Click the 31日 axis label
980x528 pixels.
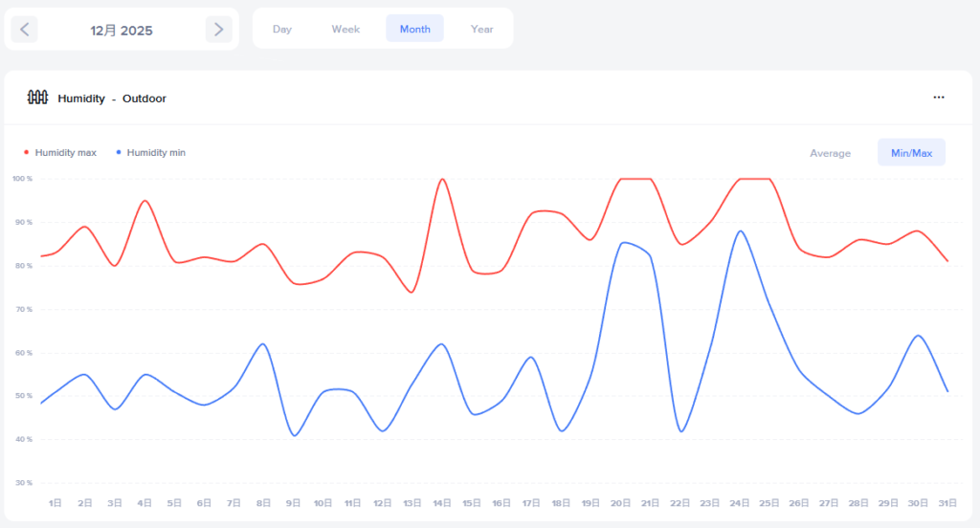click(x=947, y=502)
